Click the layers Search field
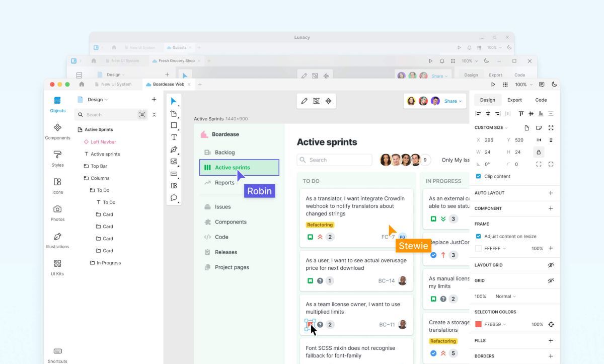The height and width of the screenshot is (364, 604). click(x=111, y=115)
